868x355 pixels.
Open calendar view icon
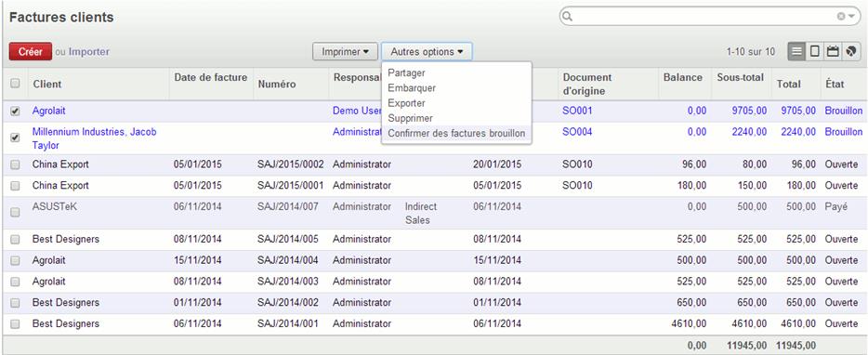point(832,51)
